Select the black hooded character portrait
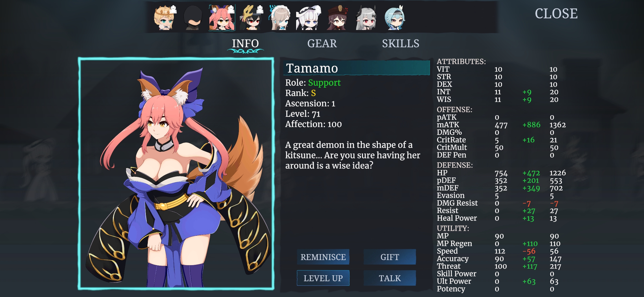This screenshot has width=644, height=297. point(193,18)
